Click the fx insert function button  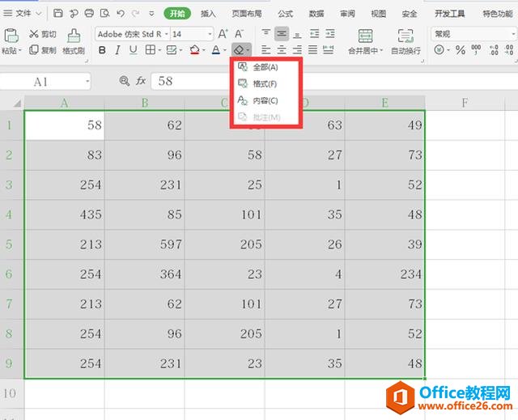(141, 81)
